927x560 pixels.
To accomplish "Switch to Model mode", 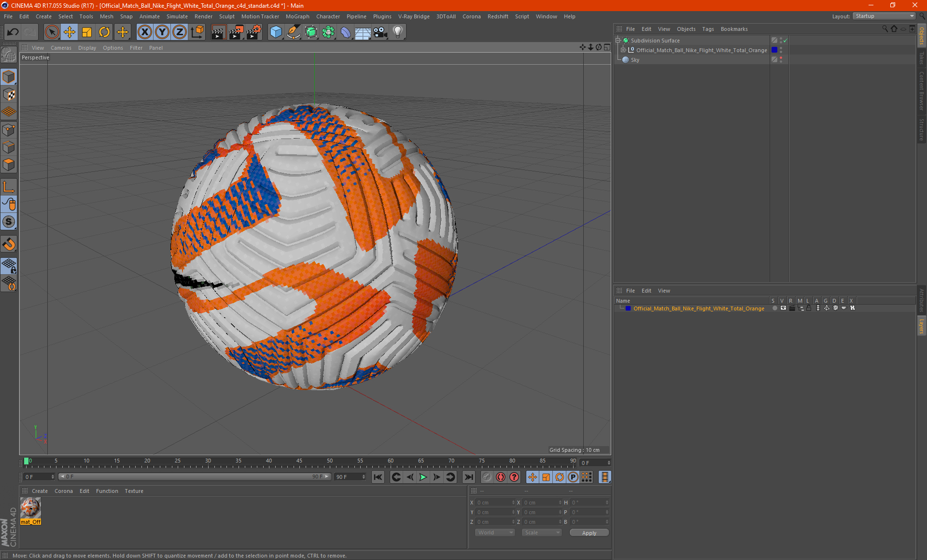I will 9,77.
